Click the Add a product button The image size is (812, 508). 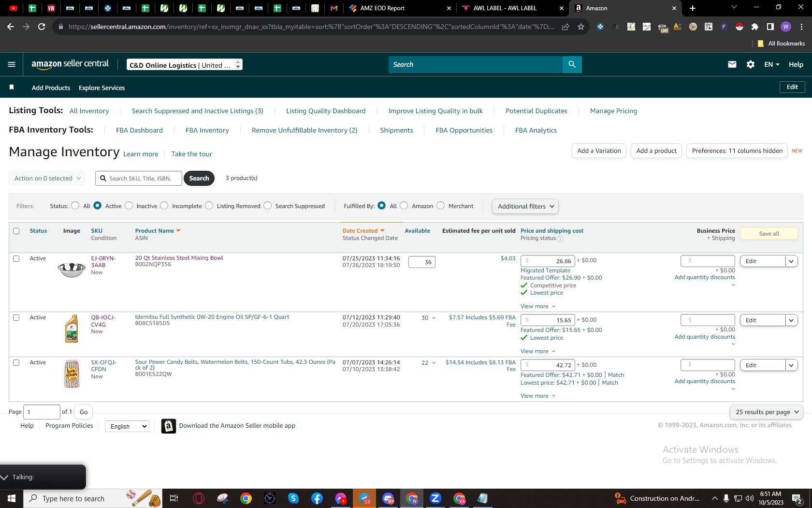pyautogui.click(x=656, y=151)
